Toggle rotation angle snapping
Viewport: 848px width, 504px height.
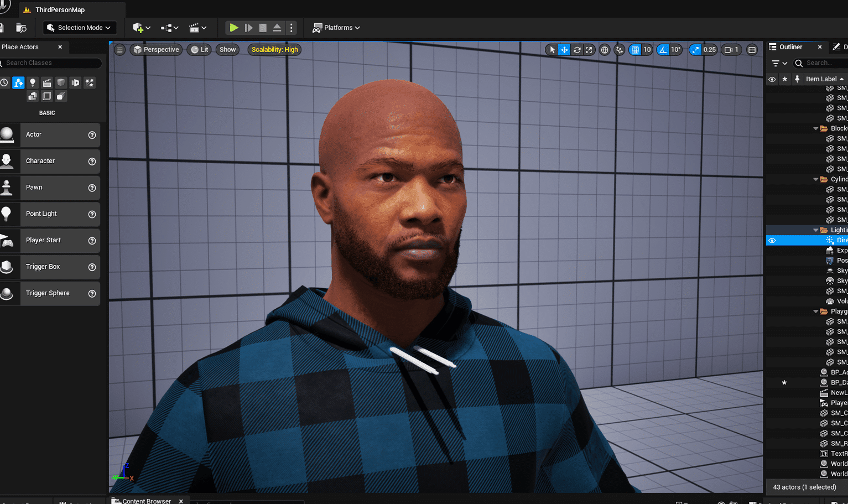(663, 50)
